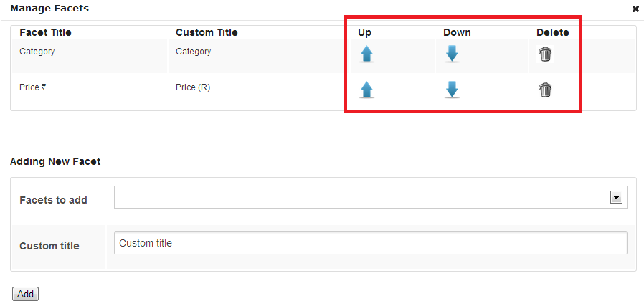Delete the Price facet with trash icon
644x306 pixels.
pyautogui.click(x=546, y=90)
